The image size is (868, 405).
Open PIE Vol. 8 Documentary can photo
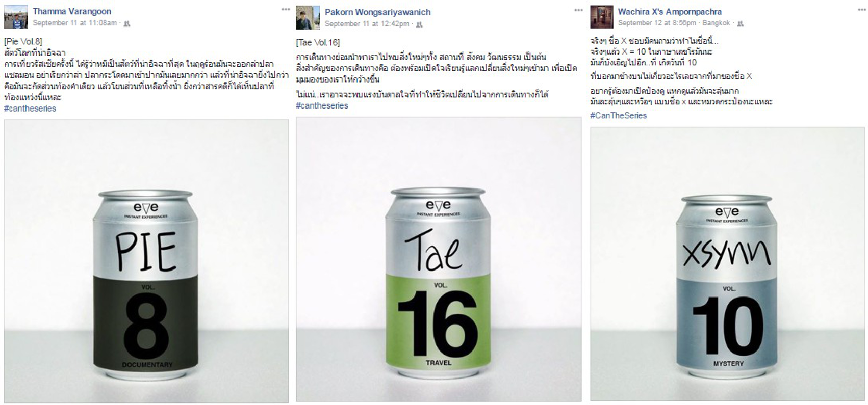[x=146, y=261]
